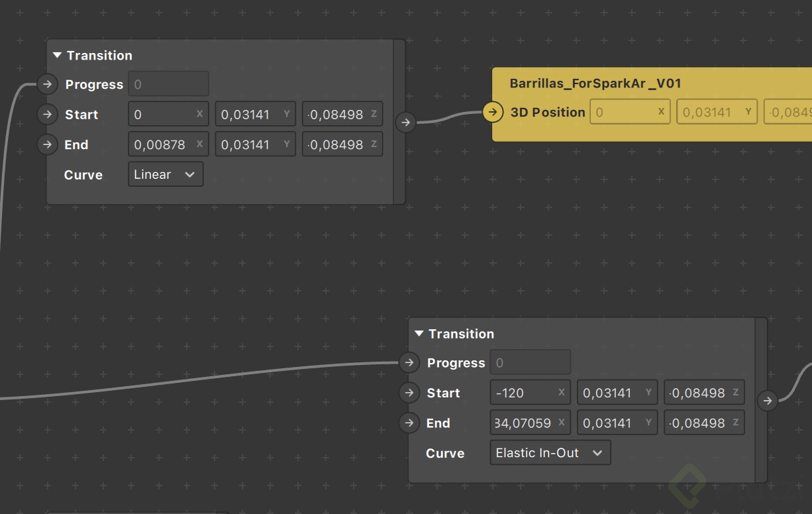Image resolution: width=812 pixels, height=514 pixels.
Task: Click the lower Transition Progress input port
Action: coord(409,362)
